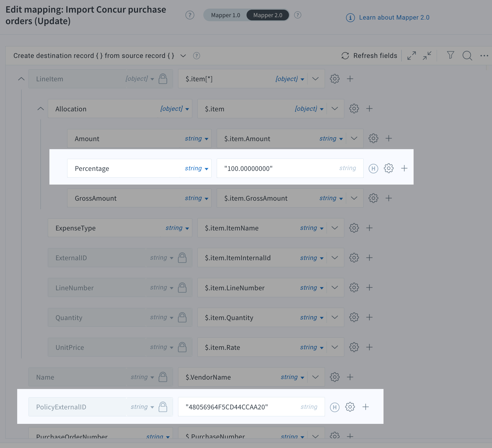Change Allocation destination data type object
Image resolution: width=492 pixels, height=448 pixels.
click(175, 109)
